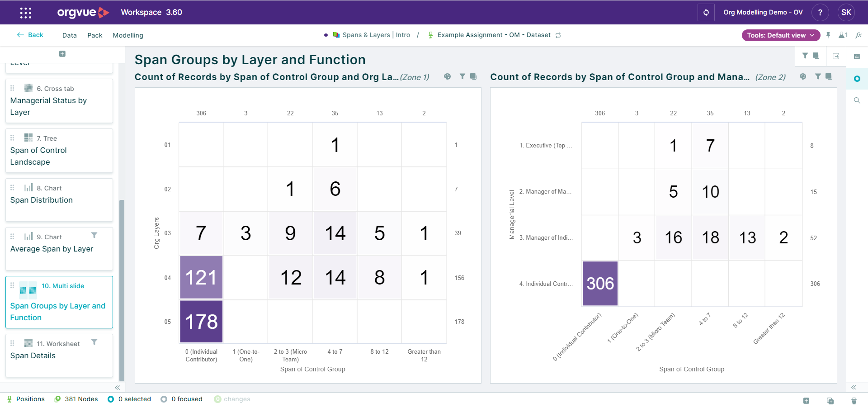
Task: Click the 'Greater than 12' label in Zone 1
Action: (x=424, y=356)
